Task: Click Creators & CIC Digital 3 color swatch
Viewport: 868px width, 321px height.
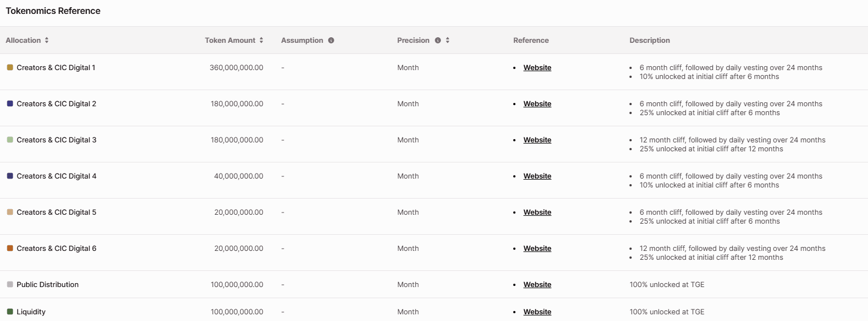Action: 10,140
